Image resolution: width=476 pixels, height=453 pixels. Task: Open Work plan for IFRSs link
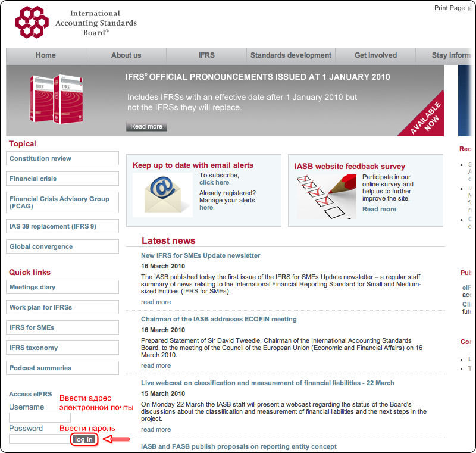click(62, 307)
